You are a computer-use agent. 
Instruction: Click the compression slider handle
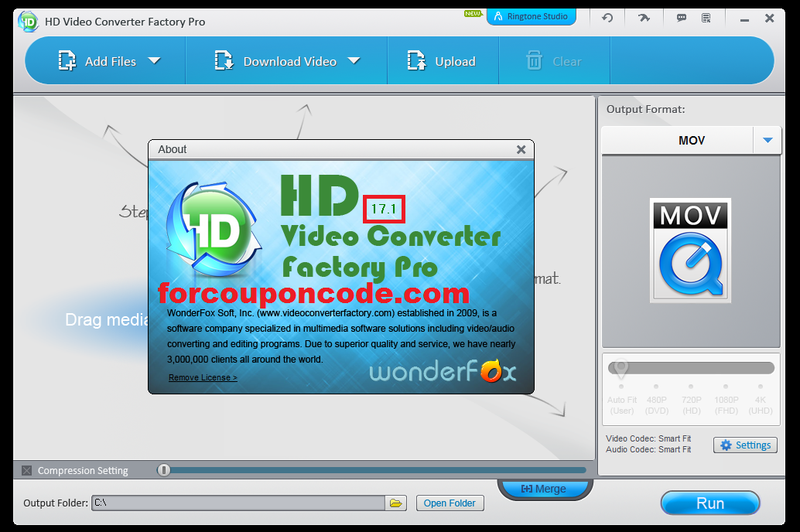(x=163, y=470)
